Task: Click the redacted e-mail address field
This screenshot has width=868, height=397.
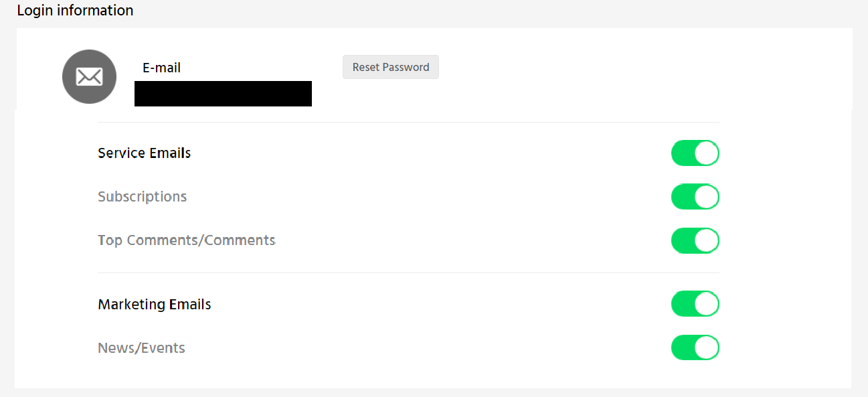Action: point(223,94)
